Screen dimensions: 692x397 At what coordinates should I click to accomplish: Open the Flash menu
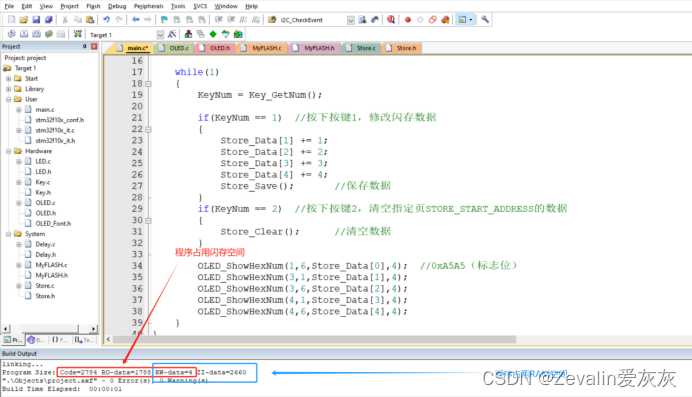[93, 6]
